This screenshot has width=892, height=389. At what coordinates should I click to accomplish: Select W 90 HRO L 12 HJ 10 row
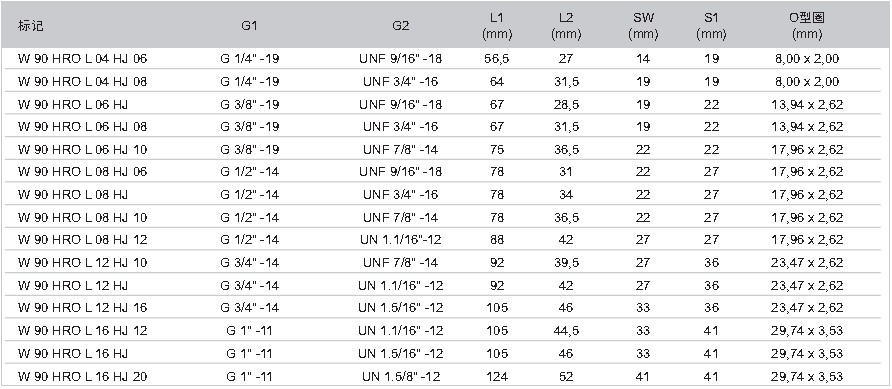446,263
